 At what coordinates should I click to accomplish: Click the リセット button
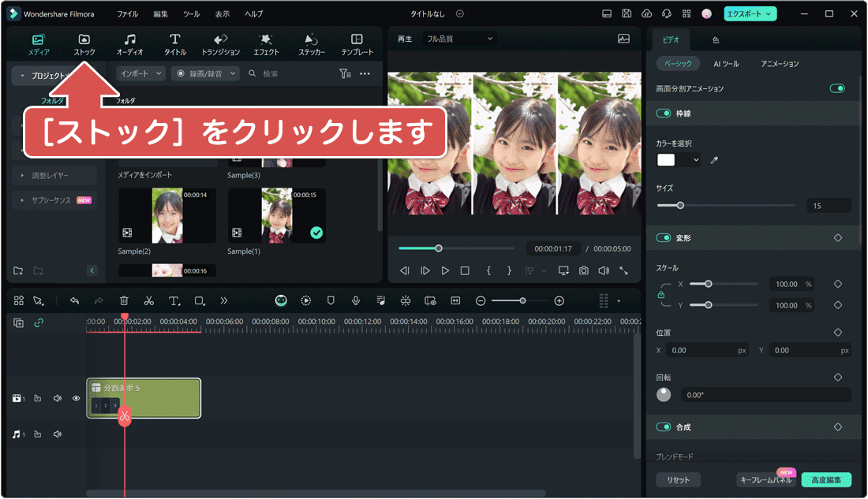click(x=678, y=479)
